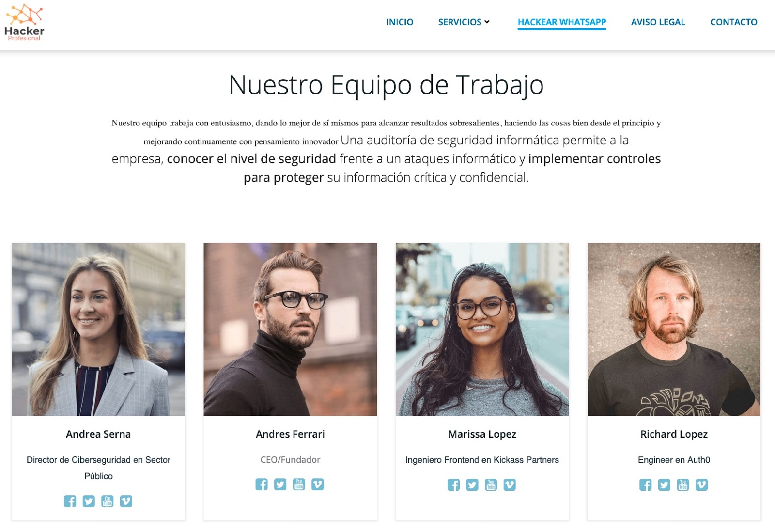
Task: Open the CONTACTO page
Action: coord(733,22)
